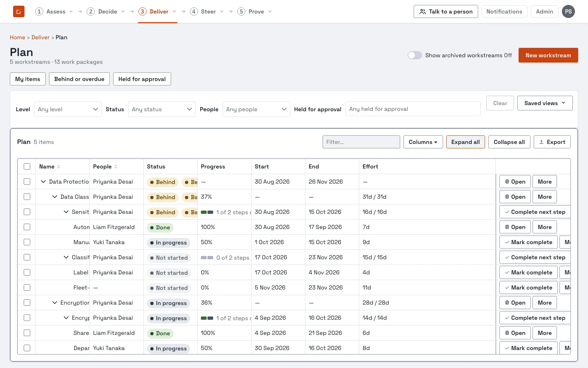This screenshot has height=368, width=588.
Task: Click the Filter... text field
Action: coord(361,142)
